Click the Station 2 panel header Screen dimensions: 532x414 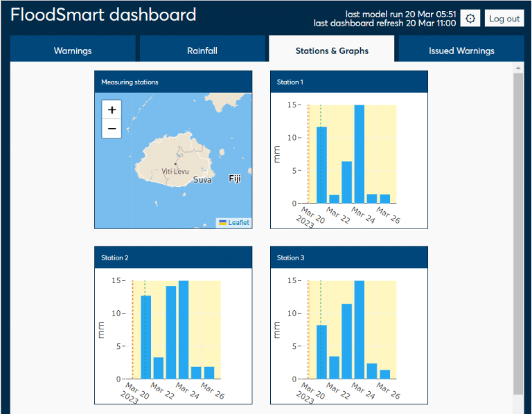173,258
